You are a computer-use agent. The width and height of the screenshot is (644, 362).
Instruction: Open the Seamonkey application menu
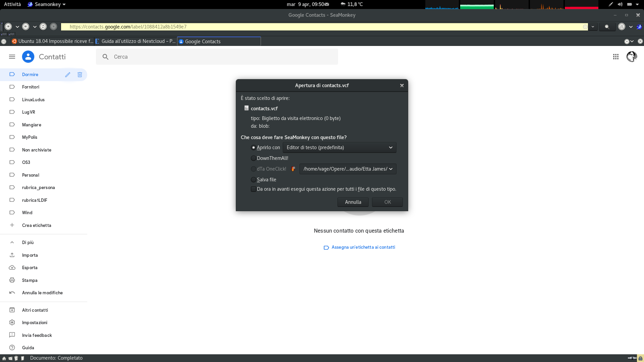coord(47,4)
